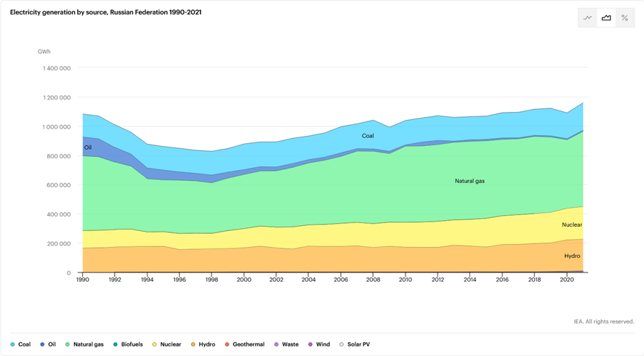Select the stacked area chart icon

coord(606,18)
